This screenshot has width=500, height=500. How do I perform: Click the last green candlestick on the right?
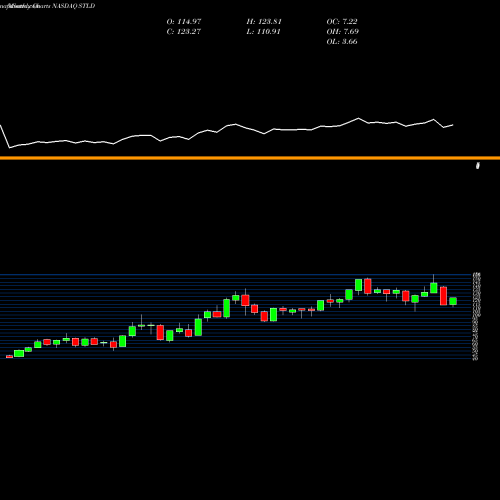click(453, 301)
